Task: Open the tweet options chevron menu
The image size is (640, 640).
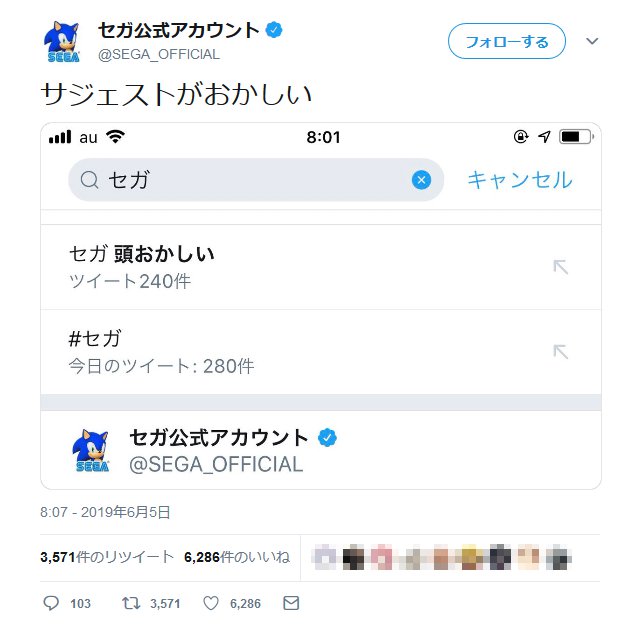Action: [x=591, y=41]
